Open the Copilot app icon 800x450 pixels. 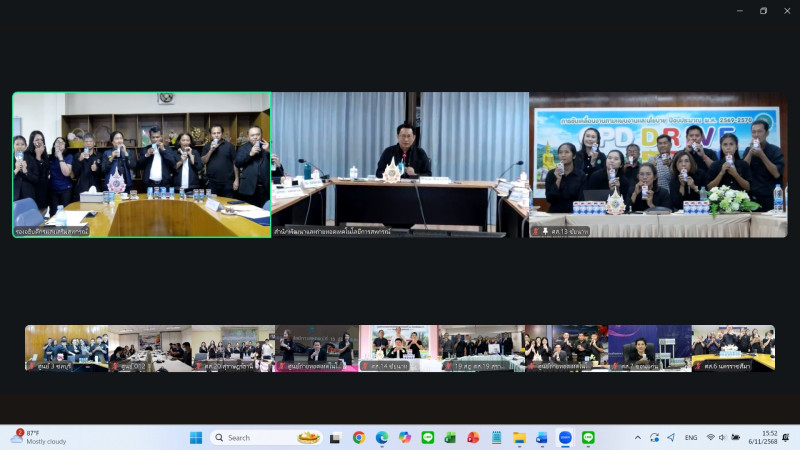(x=405, y=437)
